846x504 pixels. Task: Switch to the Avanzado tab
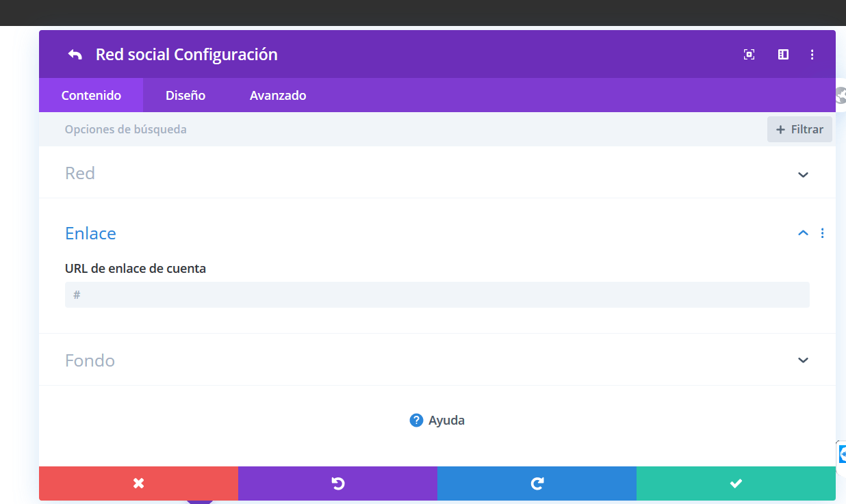tap(278, 95)
